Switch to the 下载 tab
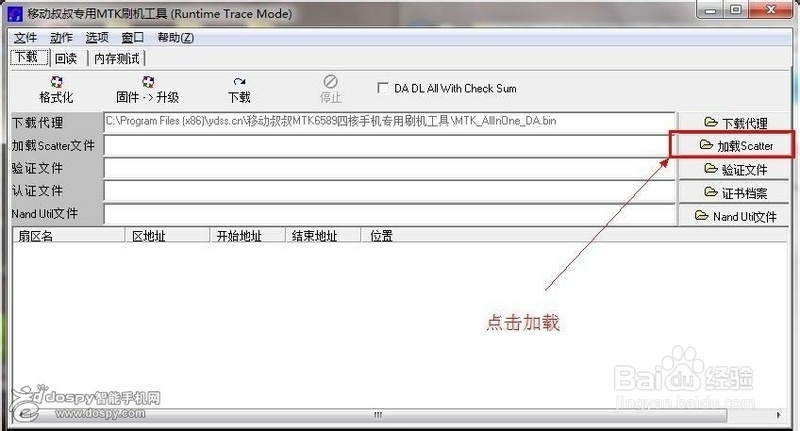Image resolution: width=800 pixels, height=431 pixels. (x=29, y=58)
